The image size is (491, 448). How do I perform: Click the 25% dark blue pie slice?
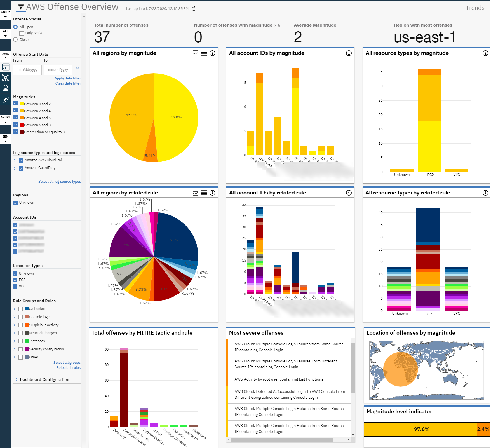click(176, 236)
